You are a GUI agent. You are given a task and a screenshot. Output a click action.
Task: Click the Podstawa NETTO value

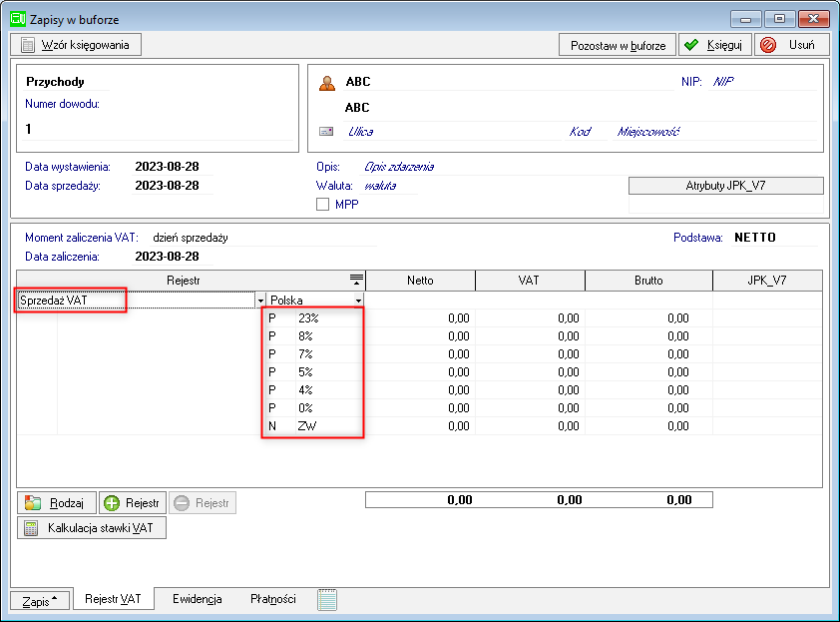pyautogui.click(x=774, y=238)
